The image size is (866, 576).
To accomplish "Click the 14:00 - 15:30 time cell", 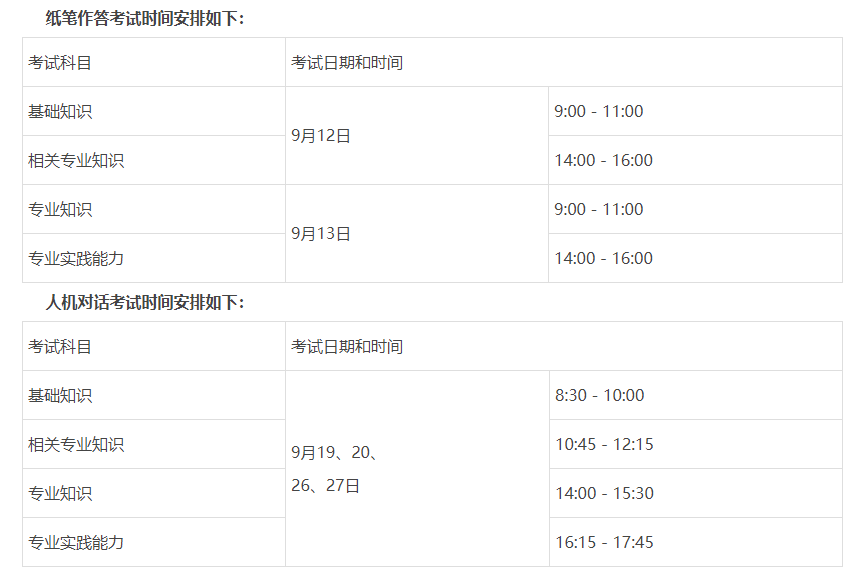I will 696,493.
